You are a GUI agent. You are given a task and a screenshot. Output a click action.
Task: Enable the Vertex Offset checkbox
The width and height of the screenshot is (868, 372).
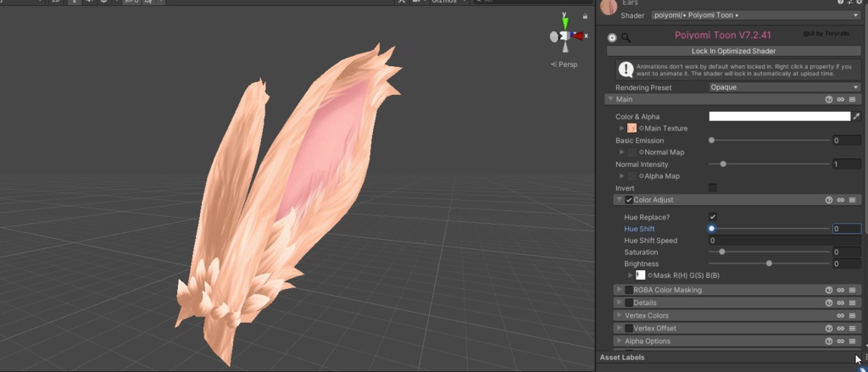[629, 328]
